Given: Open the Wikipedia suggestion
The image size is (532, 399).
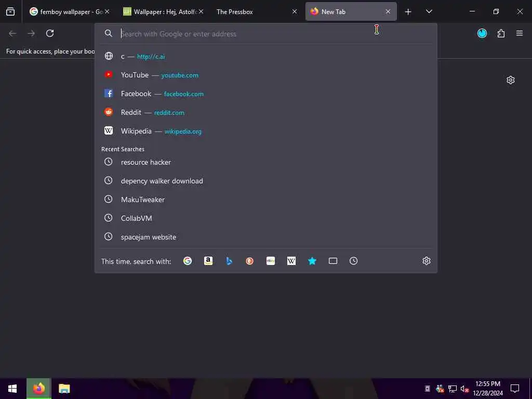Looking at the screenshot, I should tap(265, 131).
